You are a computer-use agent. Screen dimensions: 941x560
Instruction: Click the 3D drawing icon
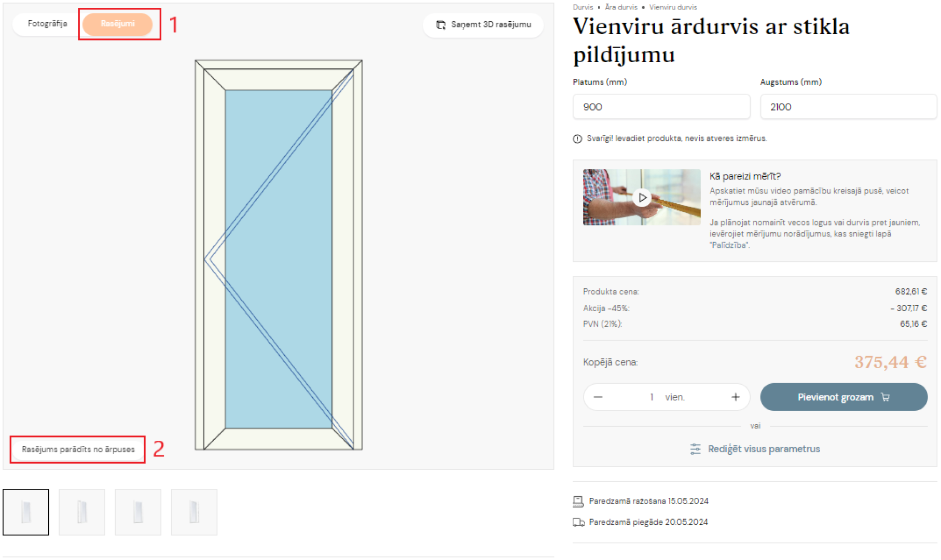(x=441, y=25)
